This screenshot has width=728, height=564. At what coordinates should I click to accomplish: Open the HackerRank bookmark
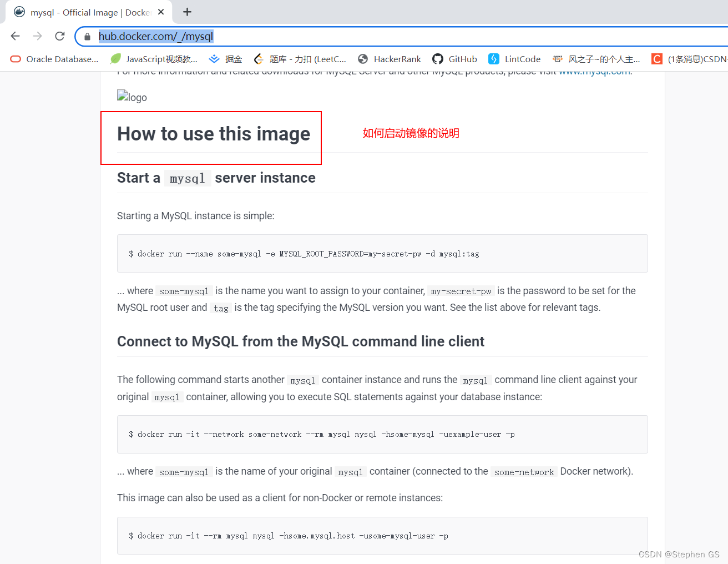pos(390,59)
